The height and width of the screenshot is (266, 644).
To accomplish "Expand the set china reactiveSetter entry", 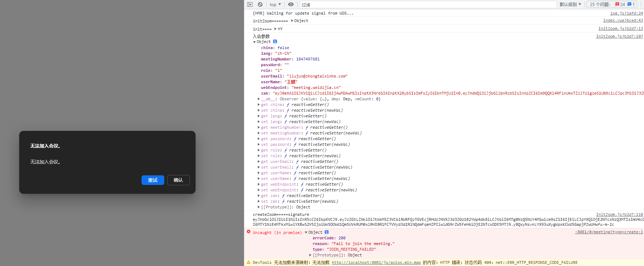I will pyautogui.click(x=259, y=110).
